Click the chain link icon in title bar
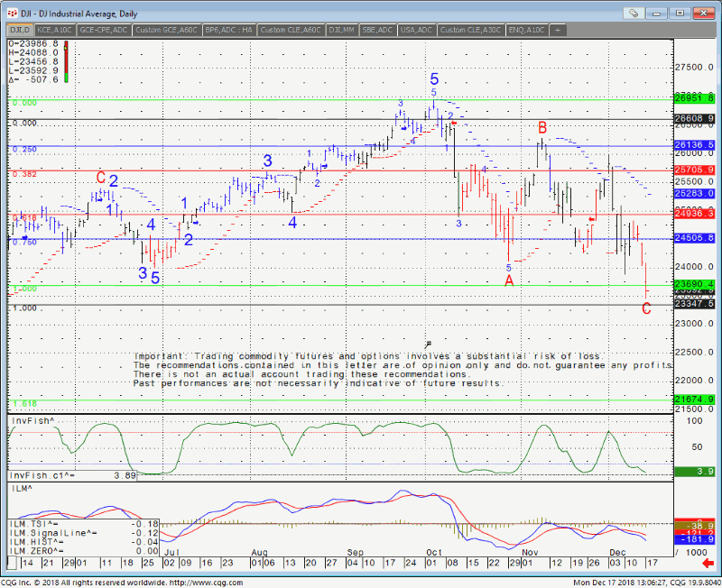This screenshot has height=588, width=722. (x=634, y=14)
